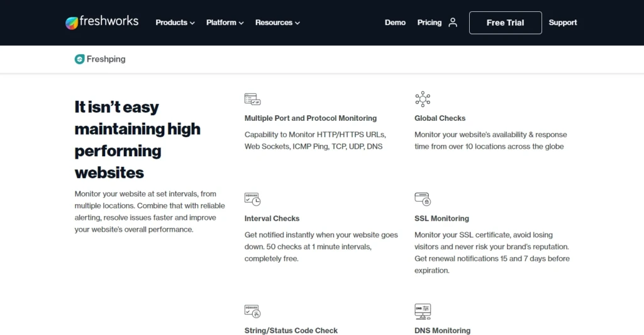Click the SSL Monitoring lock icon

pyautogui.click(x=423, y=199)
